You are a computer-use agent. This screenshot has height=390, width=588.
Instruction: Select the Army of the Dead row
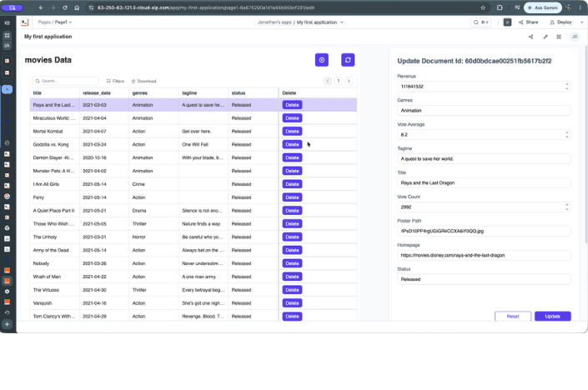click(193, 250)
